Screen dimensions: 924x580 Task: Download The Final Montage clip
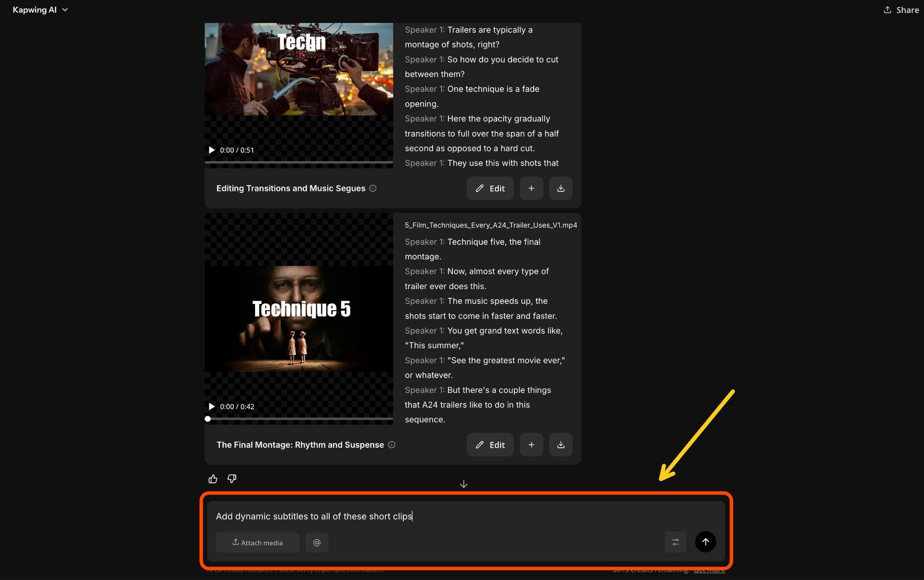click(561, 444)
